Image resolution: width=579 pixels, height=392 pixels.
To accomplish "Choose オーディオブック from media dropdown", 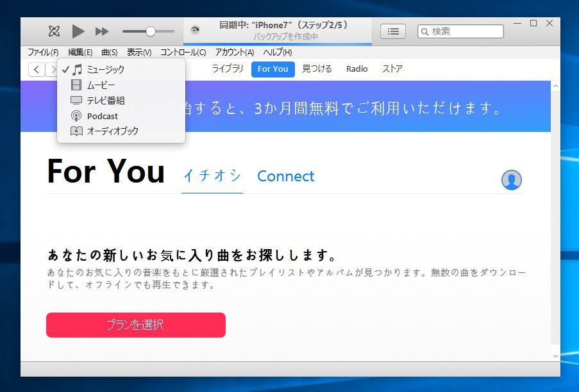I will pos(121,131).
